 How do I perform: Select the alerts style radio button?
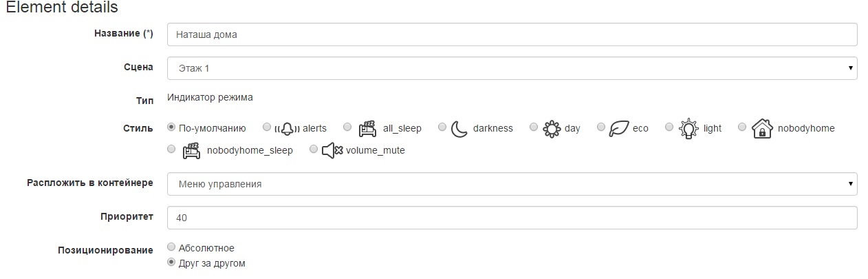pyautogui.click(x=267, y=127)
